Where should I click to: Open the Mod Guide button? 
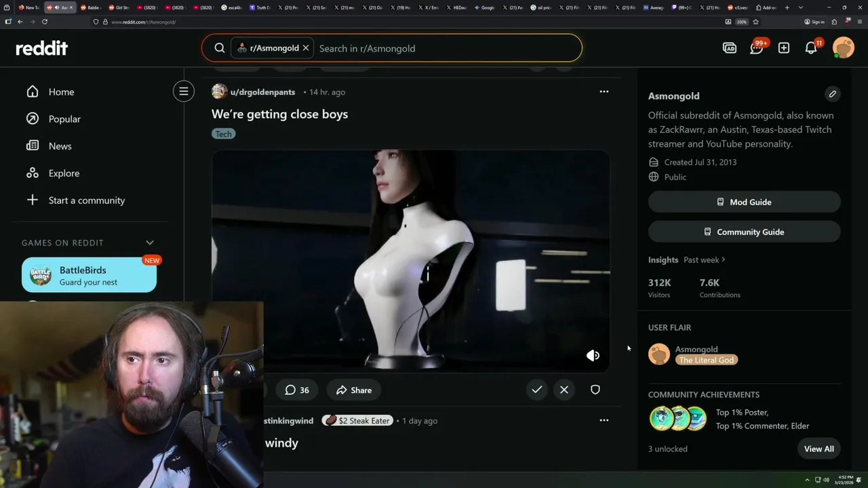tap(744, 202)
